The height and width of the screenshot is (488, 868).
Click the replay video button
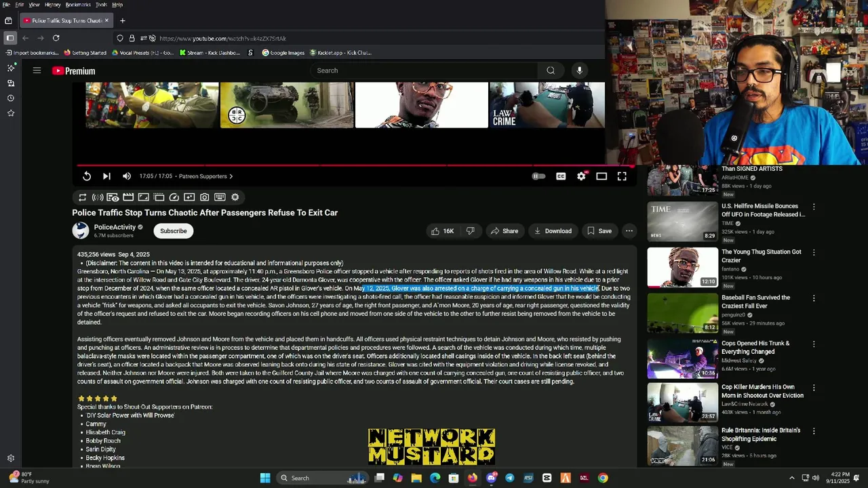(87, 176)
